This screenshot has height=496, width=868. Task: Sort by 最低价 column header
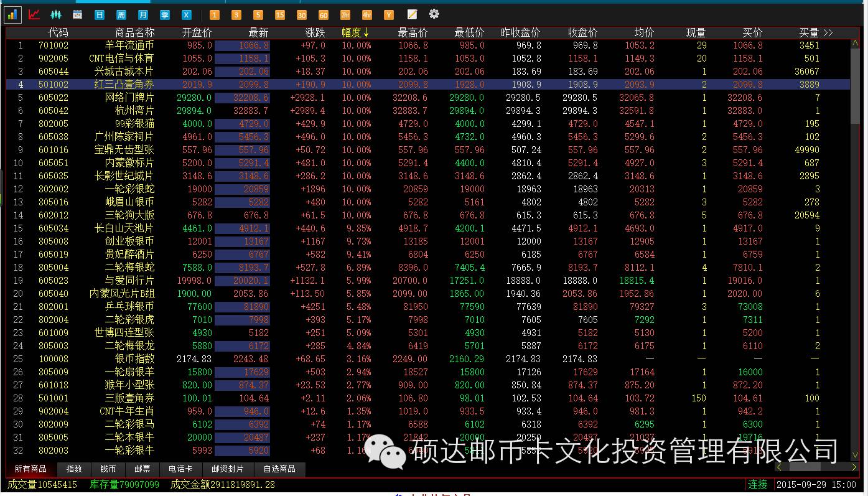(x=469, y=32)
